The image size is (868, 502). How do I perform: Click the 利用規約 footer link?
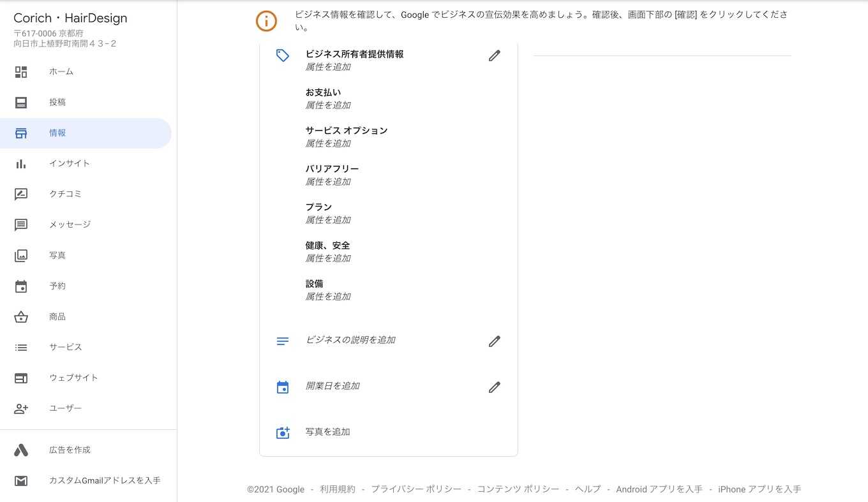338,489
